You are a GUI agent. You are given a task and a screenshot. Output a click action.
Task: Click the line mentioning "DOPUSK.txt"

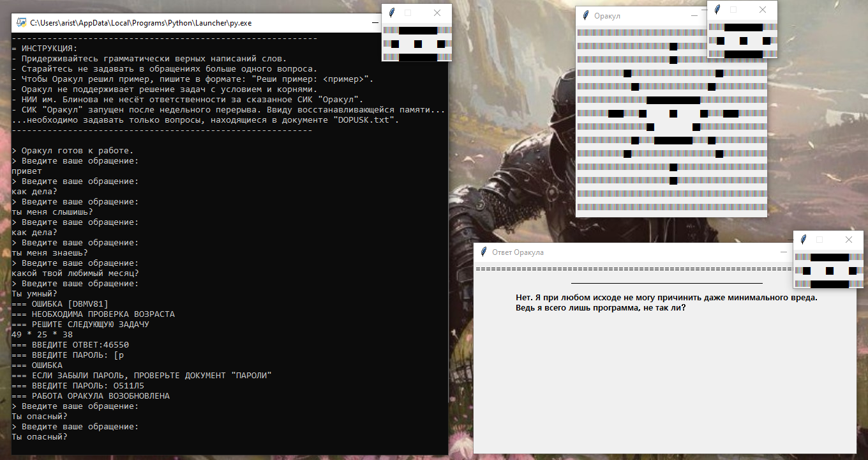(206, 120)
